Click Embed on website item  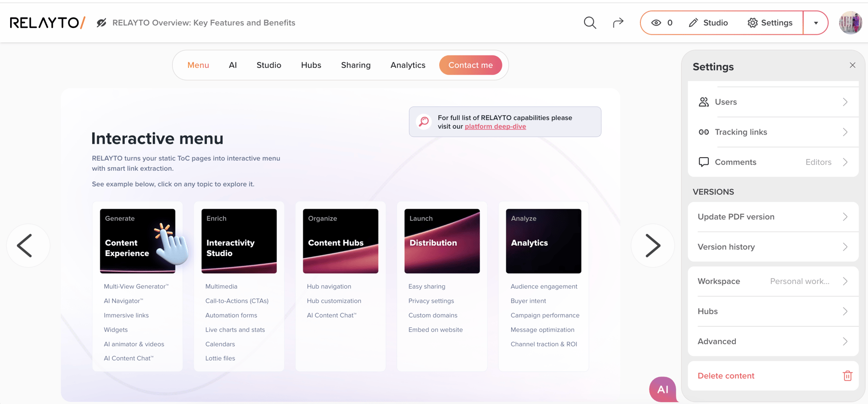tap(435, 330)
